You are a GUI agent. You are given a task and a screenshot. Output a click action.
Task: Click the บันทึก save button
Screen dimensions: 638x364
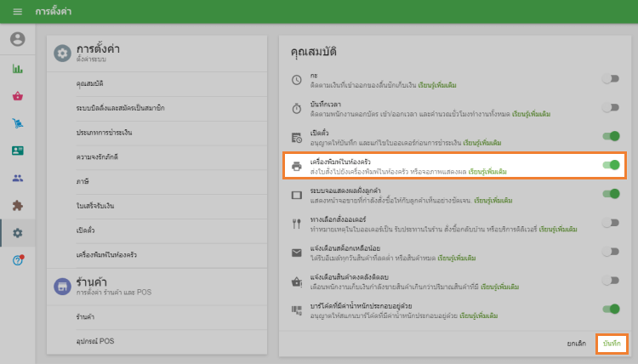point(611,343)
